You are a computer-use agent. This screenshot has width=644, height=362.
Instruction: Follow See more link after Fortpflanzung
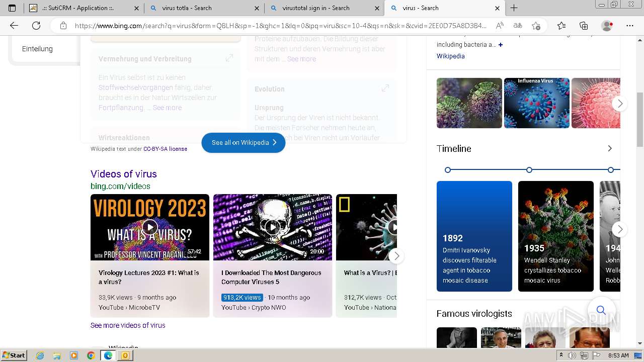(167, 108)
